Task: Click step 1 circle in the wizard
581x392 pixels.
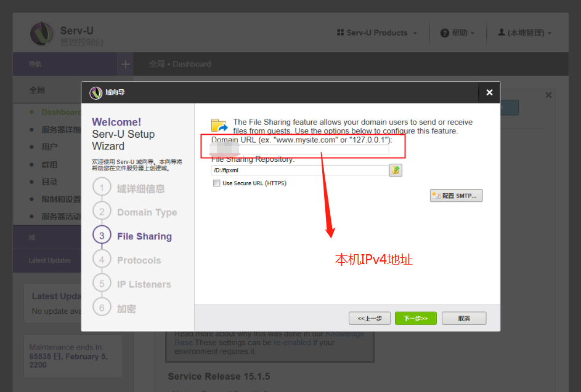Action: click(102, 188)
